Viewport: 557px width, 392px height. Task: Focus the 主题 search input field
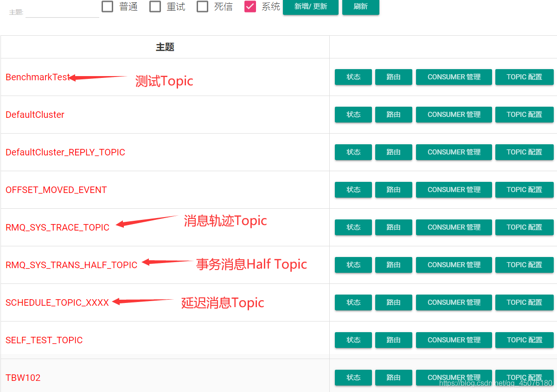pyautogui.click(x=62, y=12)
